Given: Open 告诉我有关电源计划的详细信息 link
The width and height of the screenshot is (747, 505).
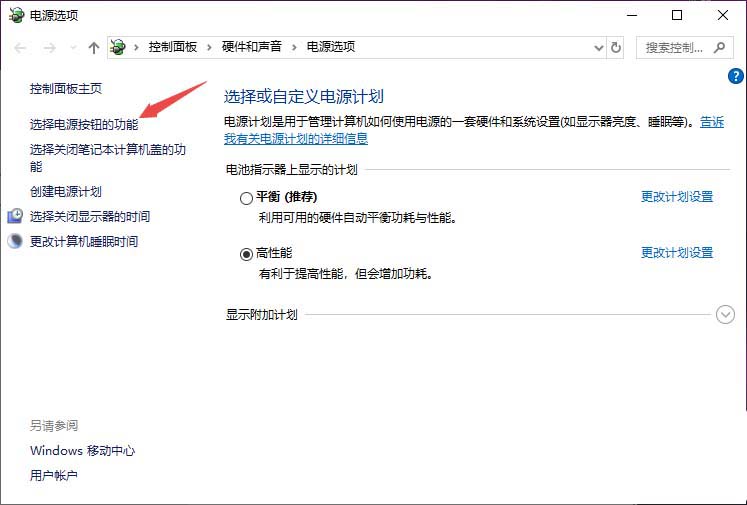Looking at the screenshot, I should click(x=295, y=139).
